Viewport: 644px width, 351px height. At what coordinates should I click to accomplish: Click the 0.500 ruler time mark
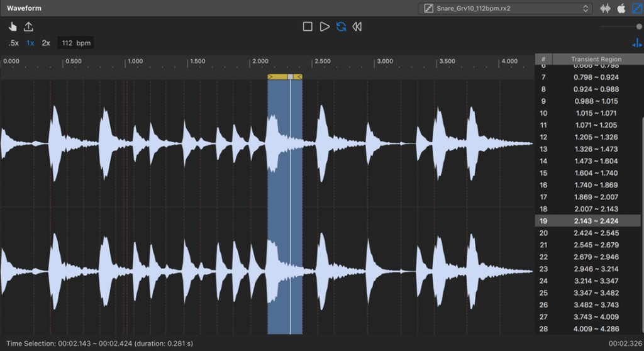(x=74, y=61)
